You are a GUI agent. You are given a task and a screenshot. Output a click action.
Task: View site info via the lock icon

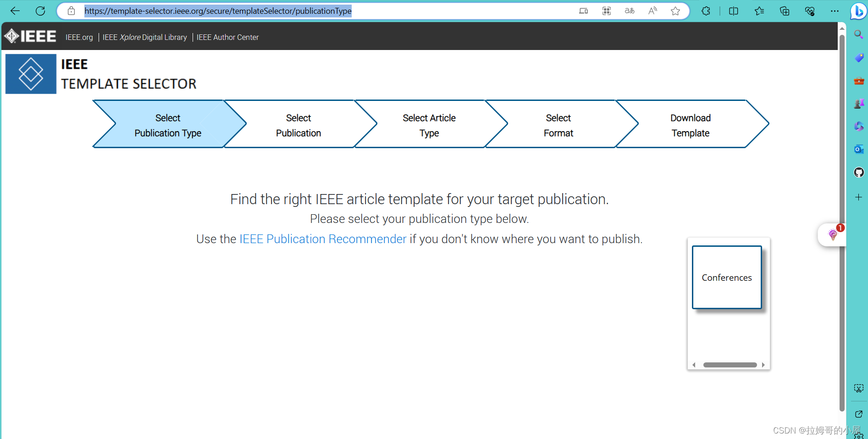click(x=71, y=11)
